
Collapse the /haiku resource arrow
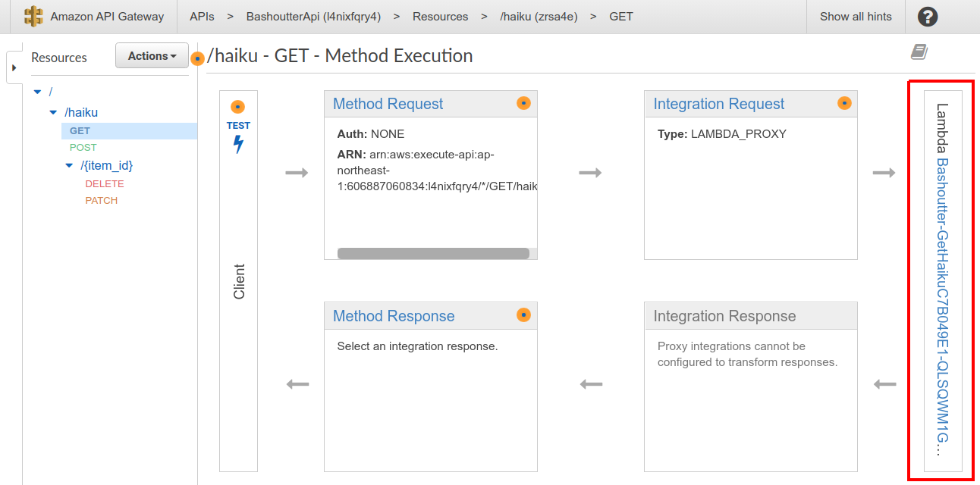coord(53,112)
